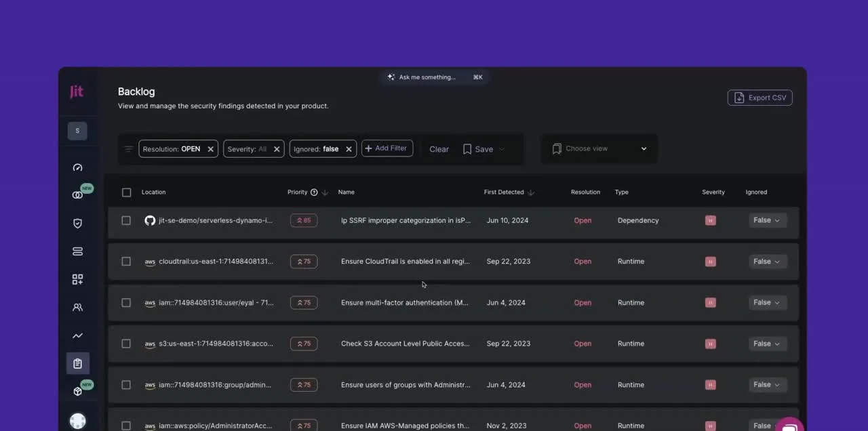The width and height of the screenshot is (868, 431).
Task: Clear all filters
Action: pyautogui.click(x=439, y=149)
